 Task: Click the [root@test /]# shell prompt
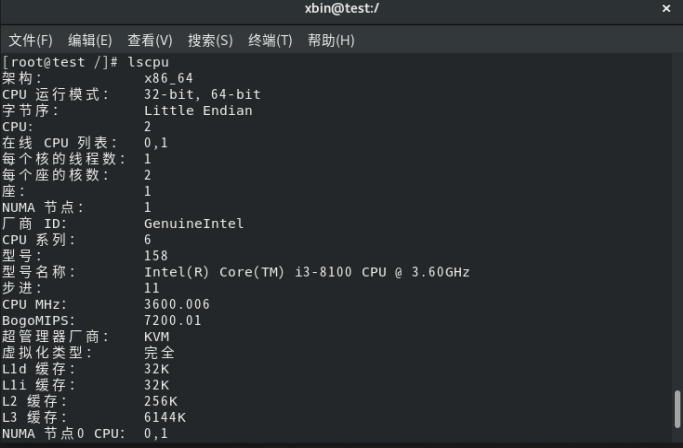[x=61, y=62]
